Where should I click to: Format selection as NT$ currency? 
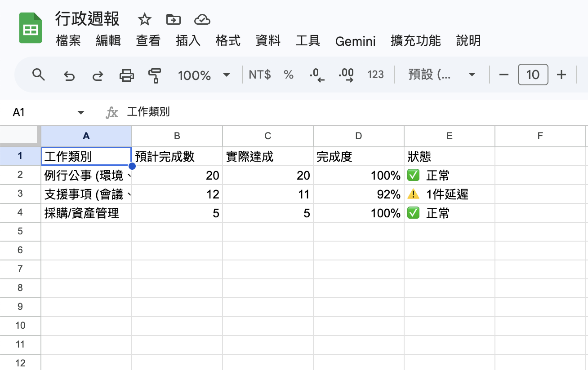[x=259, y=75]
